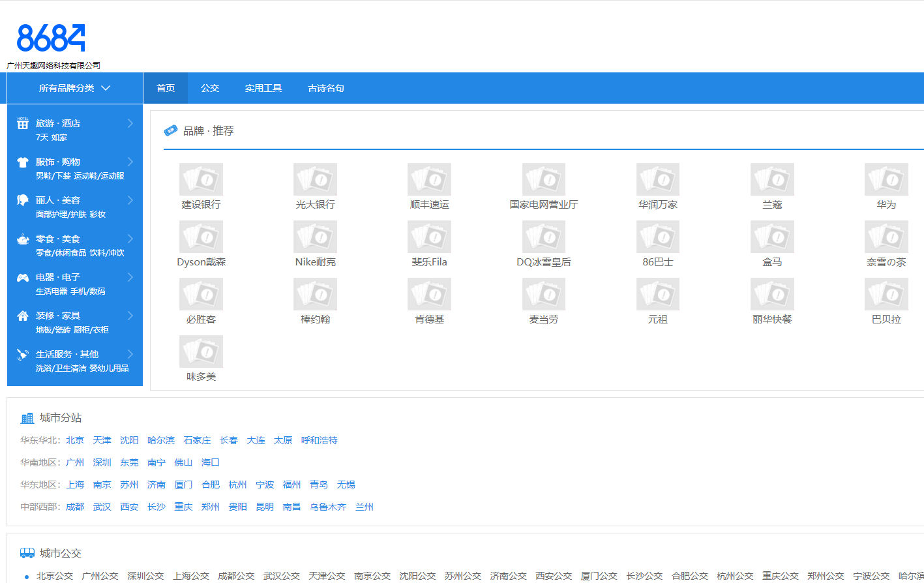
Task: Open the 建设银行 brand thumbnail
Action: 201,179
